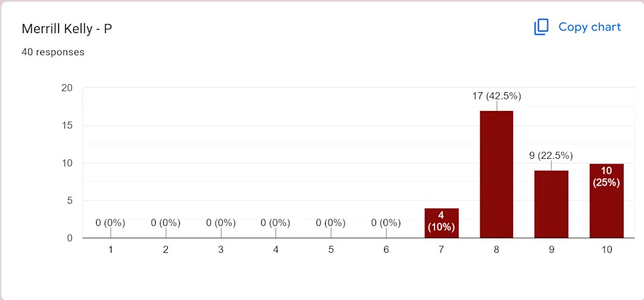Viewport: 644px width, 300px height.
Task: Click x-axis label 1
Action: point(111,250)
